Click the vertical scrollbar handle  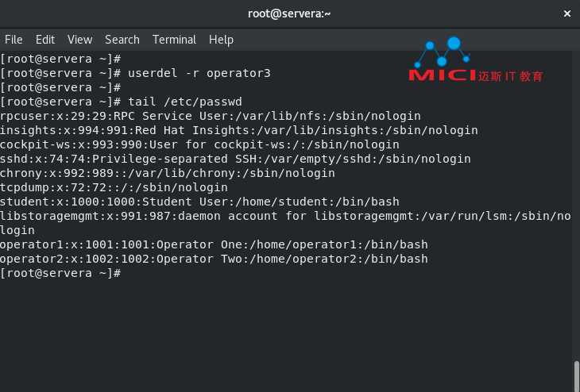[x=576, y=376]
